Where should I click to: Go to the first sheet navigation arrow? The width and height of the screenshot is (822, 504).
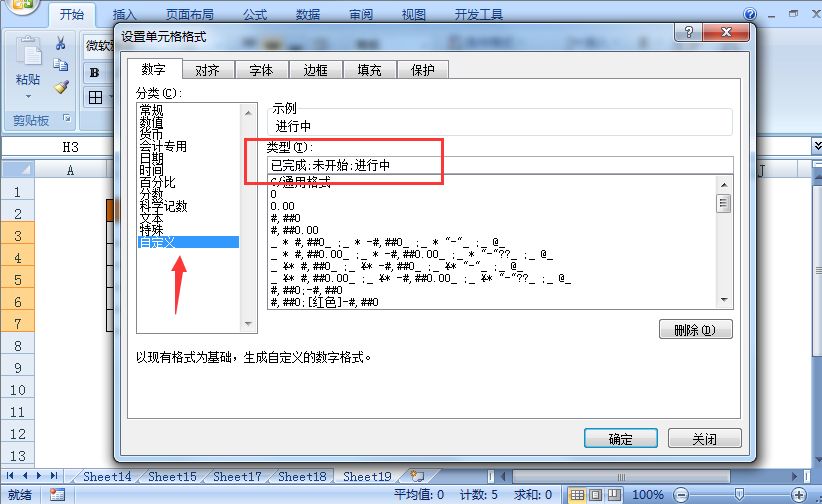point(10,476)
